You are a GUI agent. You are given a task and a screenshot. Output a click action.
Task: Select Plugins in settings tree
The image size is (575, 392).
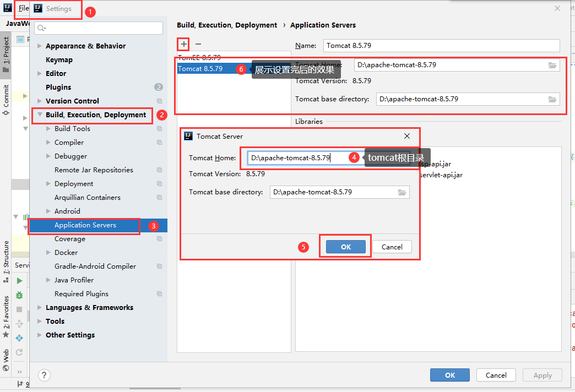58,88
